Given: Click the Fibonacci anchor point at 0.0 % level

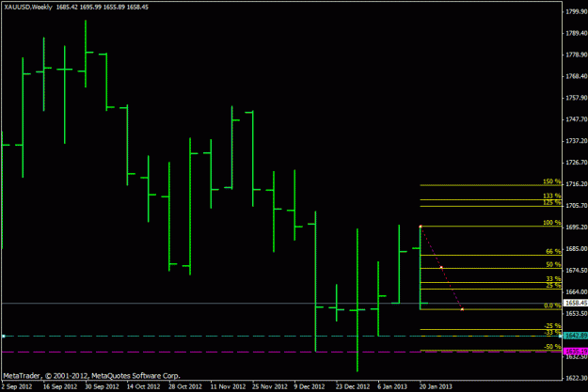Looking at the screenshot, I should click(462, 309).
